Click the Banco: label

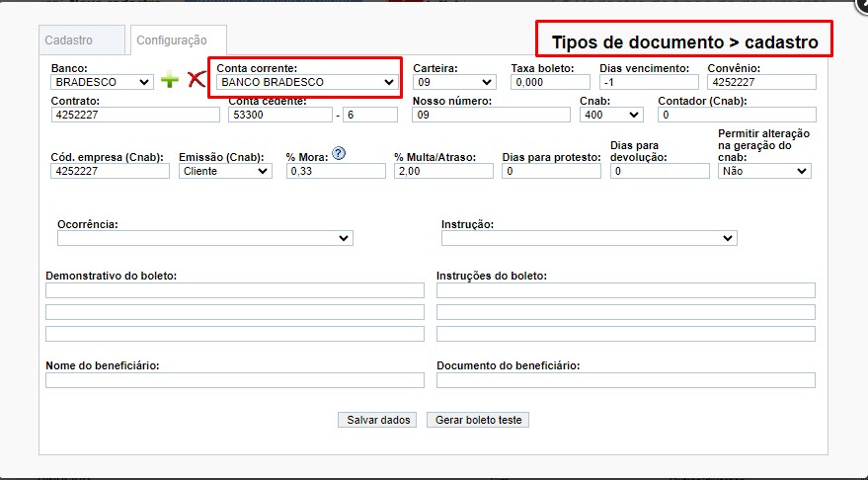[x=69, y=69]
